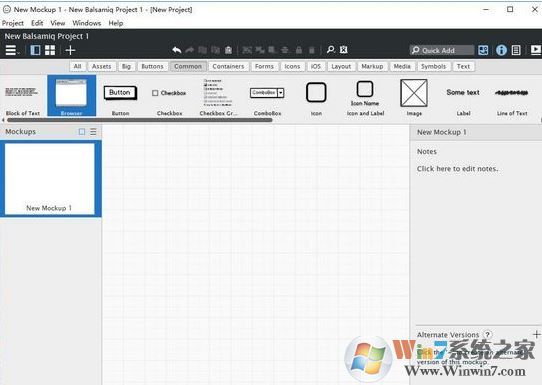Click the Delete trash icon
Viewport: 542px width, 385px height.
[x=311, y=50]
